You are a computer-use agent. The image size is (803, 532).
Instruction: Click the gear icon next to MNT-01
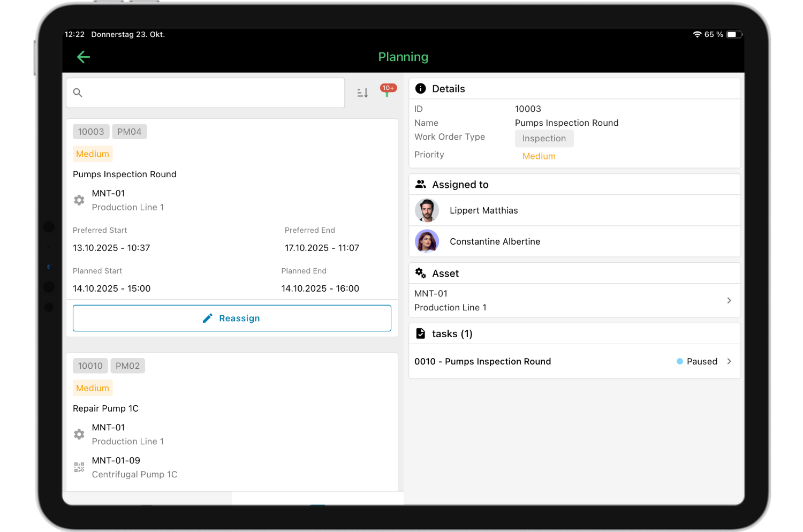[x=79, y=200]
